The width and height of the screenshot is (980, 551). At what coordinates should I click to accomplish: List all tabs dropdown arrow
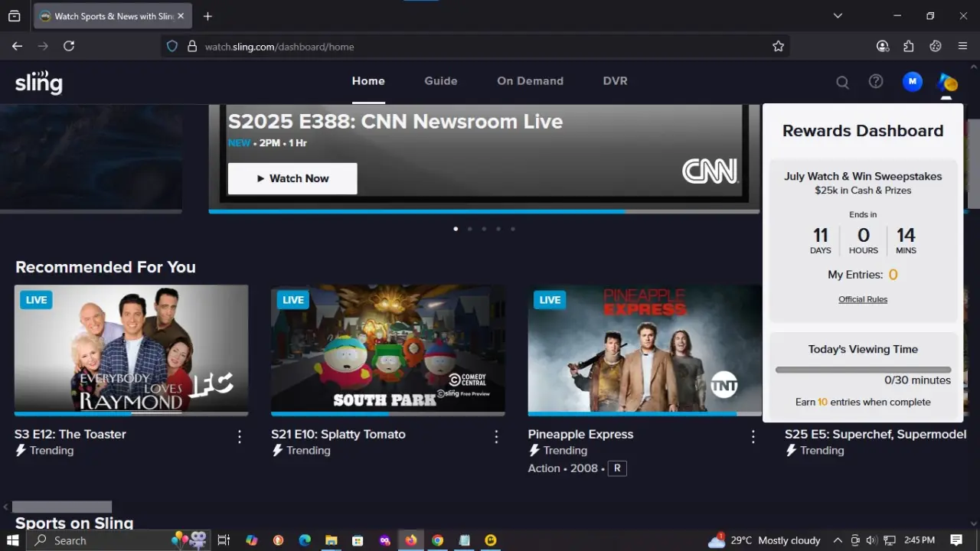click(x=838, y=16)
